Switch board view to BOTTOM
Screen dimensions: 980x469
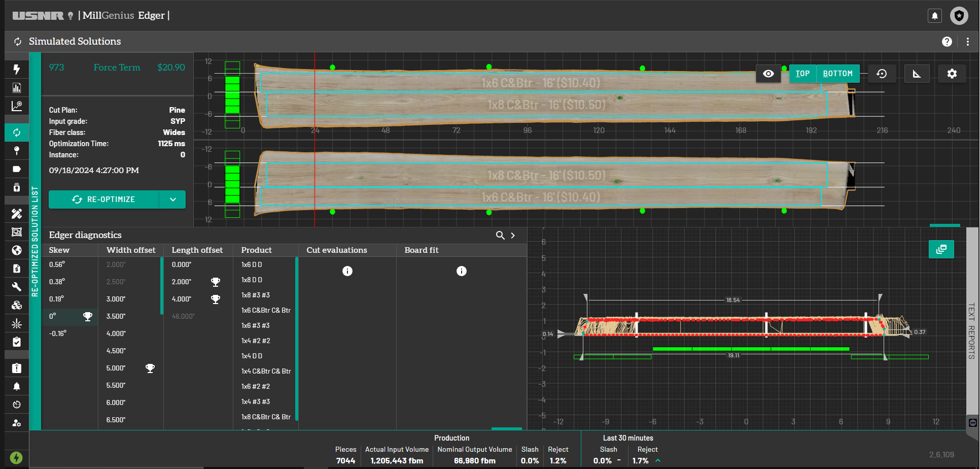[838, 74]
